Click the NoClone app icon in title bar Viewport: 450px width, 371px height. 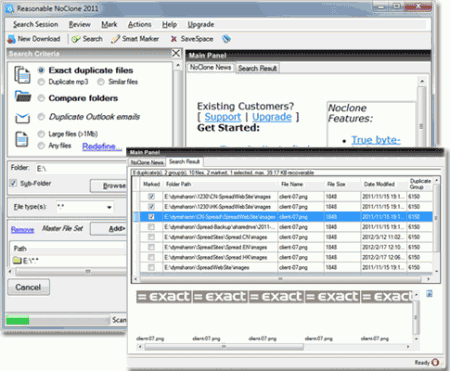click(x=10, y=8)
